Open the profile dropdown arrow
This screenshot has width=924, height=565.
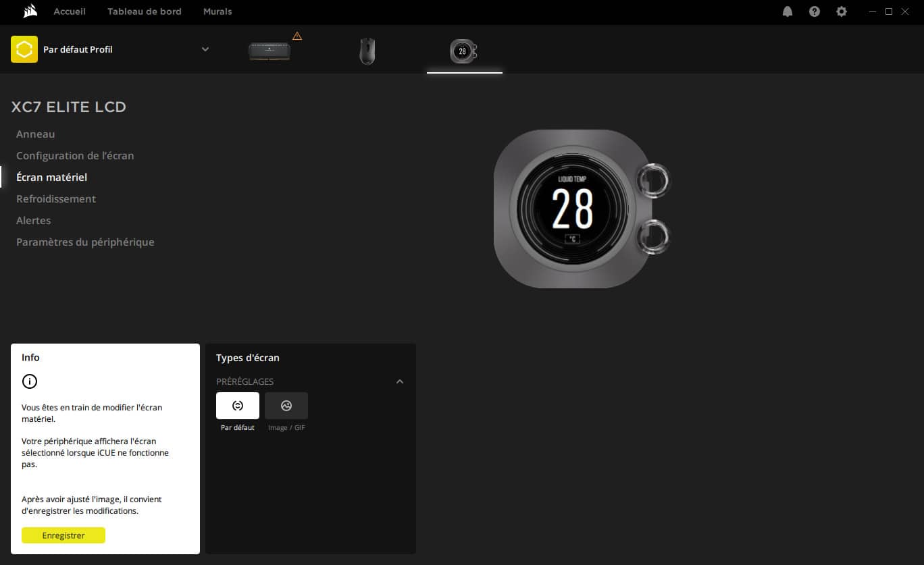click(205, 49)
